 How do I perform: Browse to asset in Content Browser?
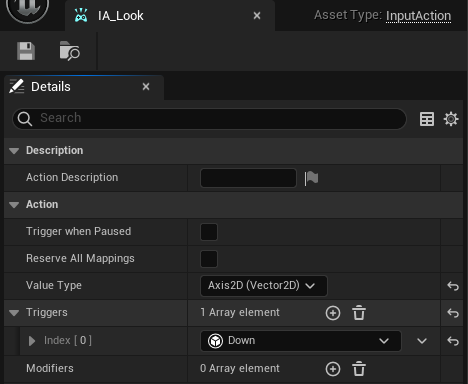(x=69, y=51)
